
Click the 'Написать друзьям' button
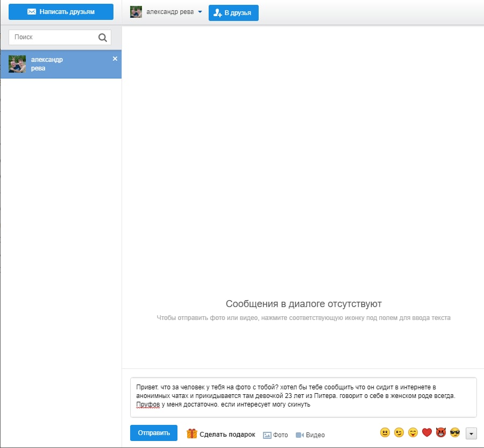(61, 12)
